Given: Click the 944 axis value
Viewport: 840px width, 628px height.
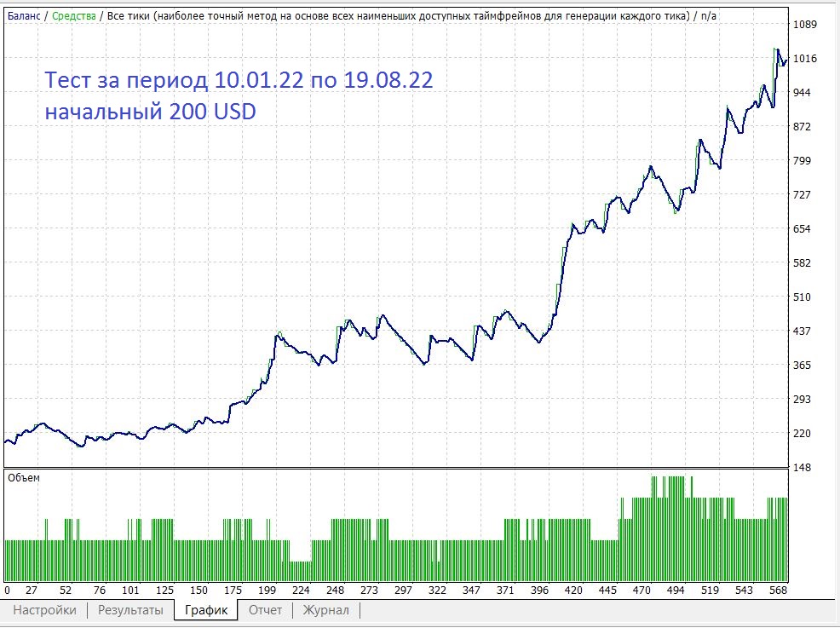Looking at the screenshot, I should pyautogui.click(x=802, y=92).
